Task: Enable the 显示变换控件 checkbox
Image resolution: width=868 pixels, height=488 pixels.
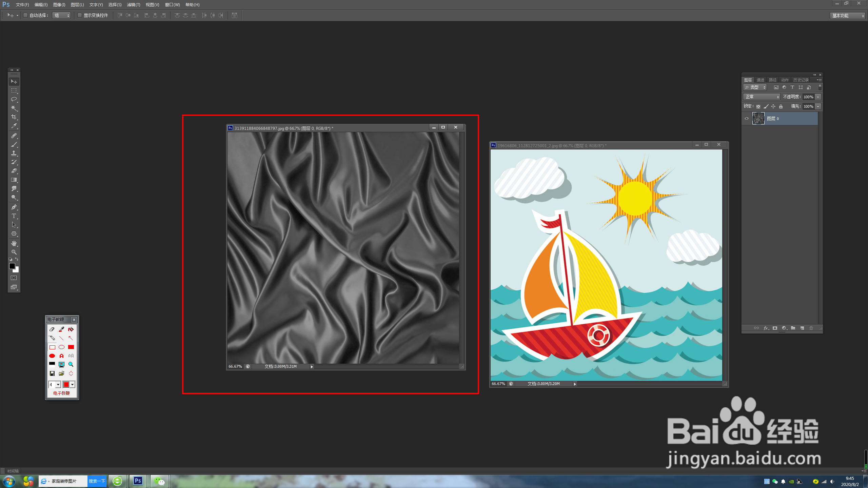Action: click(80, 15)
